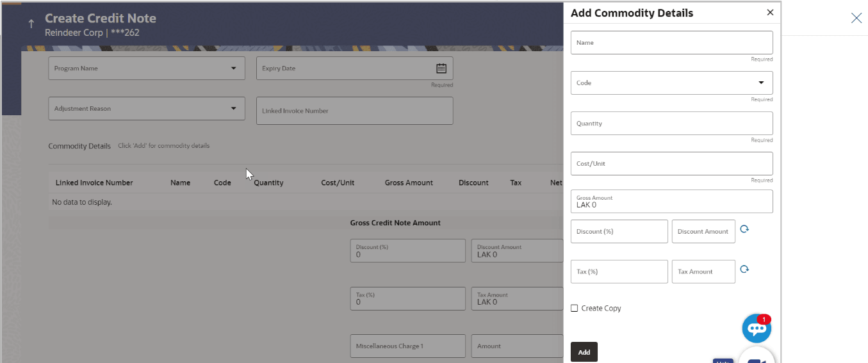Close the Add Commodity Details panel
The width and height of the screenshot is (868, 363).
click(x=770, y=12)
